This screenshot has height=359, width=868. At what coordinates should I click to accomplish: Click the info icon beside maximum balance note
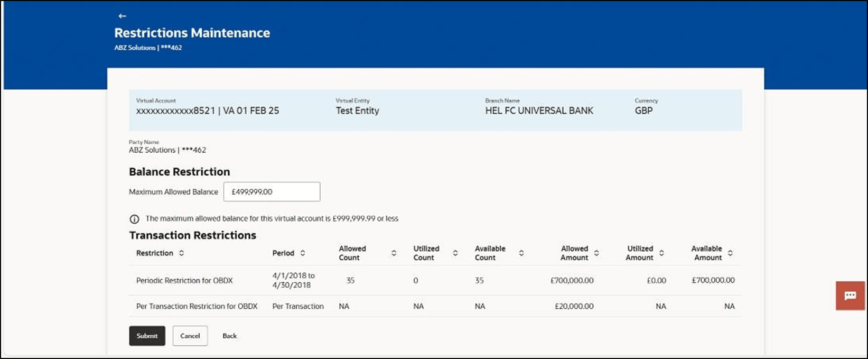134,219
